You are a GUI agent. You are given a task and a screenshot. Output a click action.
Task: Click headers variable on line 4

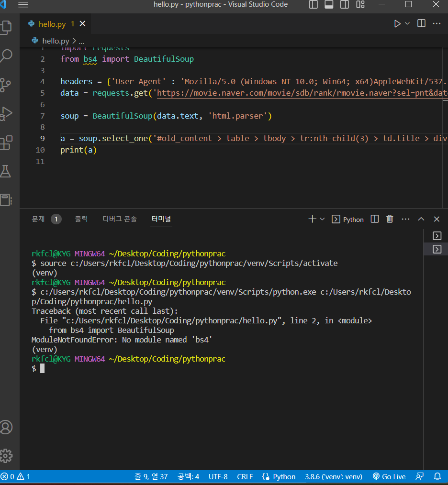pos(76,82)
